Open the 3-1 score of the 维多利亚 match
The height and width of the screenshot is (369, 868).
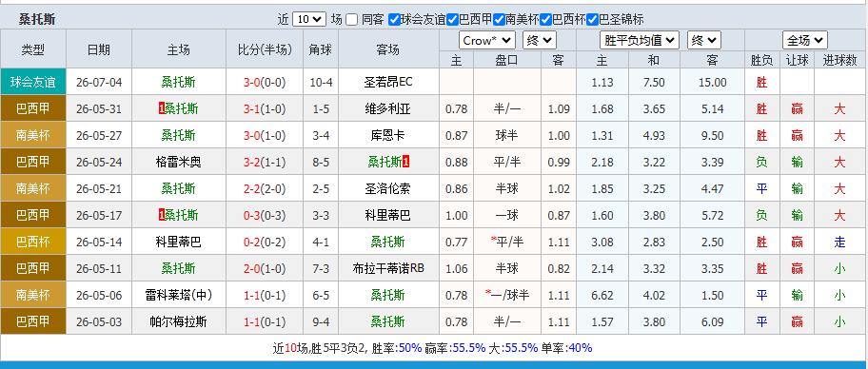[x=252, y=109]
